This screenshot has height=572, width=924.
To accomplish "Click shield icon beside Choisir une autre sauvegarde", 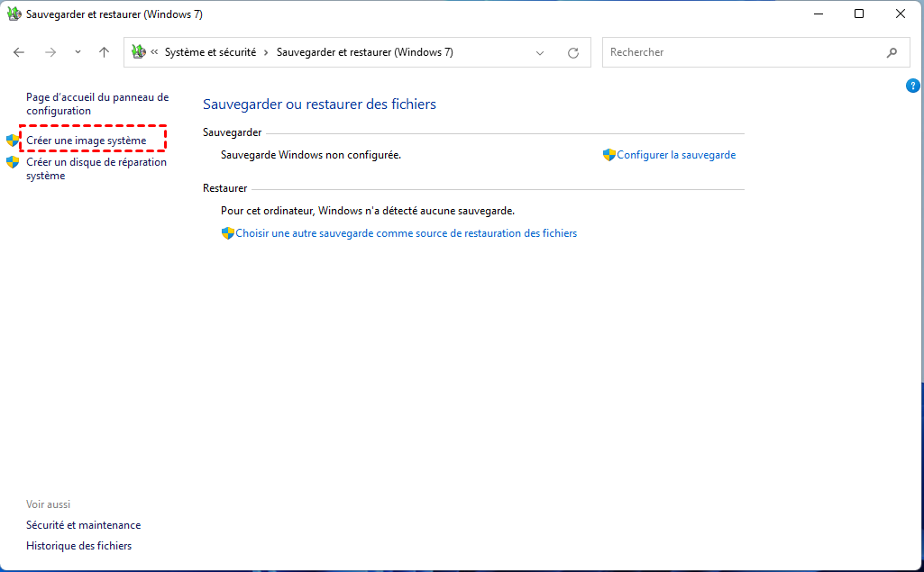I will (227, 233).
